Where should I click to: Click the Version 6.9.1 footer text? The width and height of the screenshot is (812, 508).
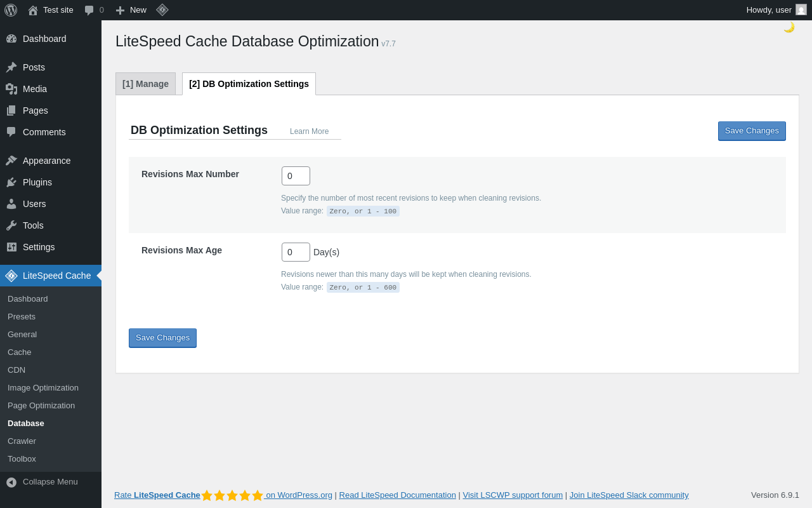point(775,495)
